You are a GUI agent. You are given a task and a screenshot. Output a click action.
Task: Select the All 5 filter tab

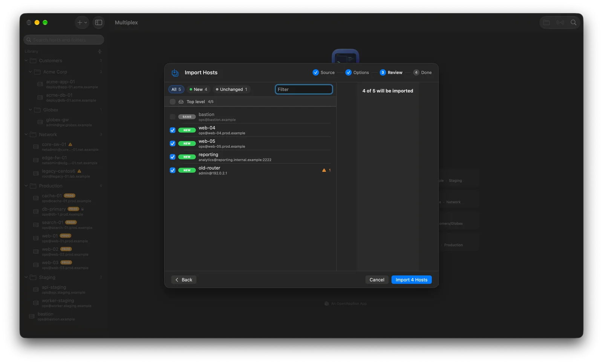tap(176, 90)
